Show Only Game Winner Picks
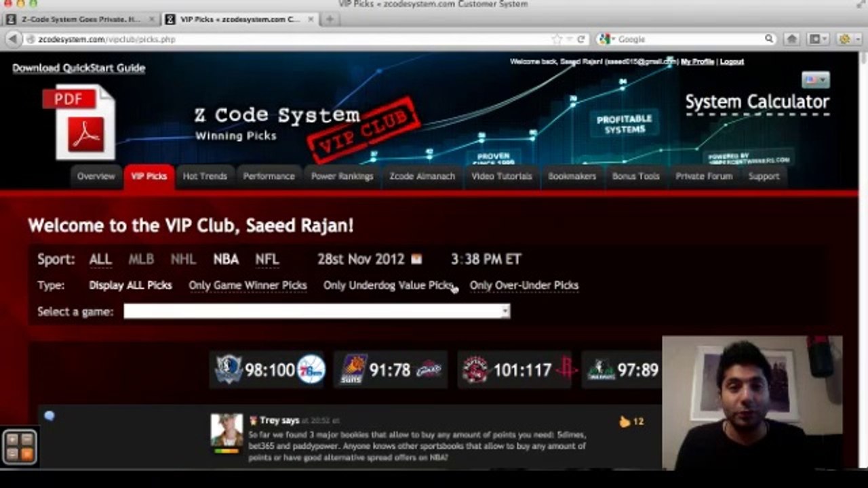This screenshot has height=488, width=868. pyautogui.click(x=248, y=285)
